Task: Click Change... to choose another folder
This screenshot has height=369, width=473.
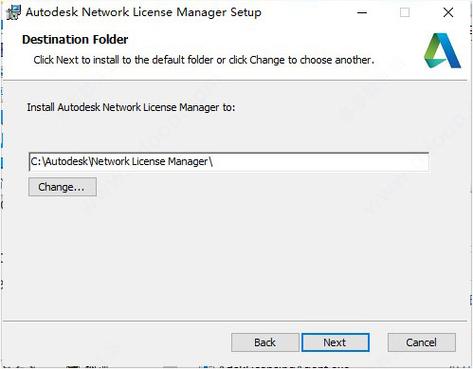Action: 62,187
